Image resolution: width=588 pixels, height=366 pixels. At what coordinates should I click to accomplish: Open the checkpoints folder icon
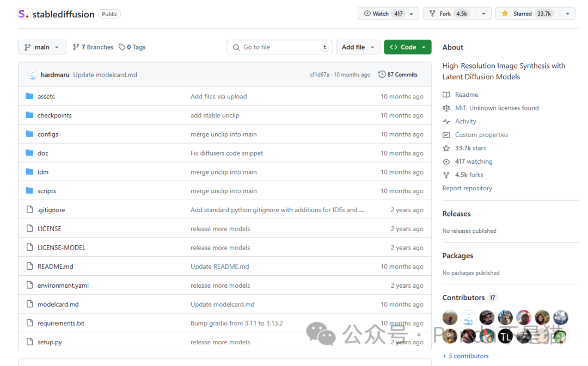tap(29, 115)
